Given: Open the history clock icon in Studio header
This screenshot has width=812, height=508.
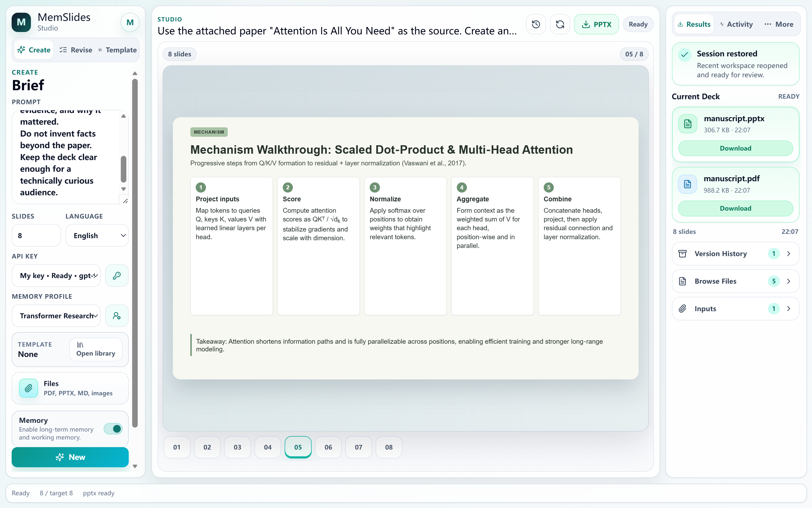Looking at the screenshot, I should click(536, 24).
